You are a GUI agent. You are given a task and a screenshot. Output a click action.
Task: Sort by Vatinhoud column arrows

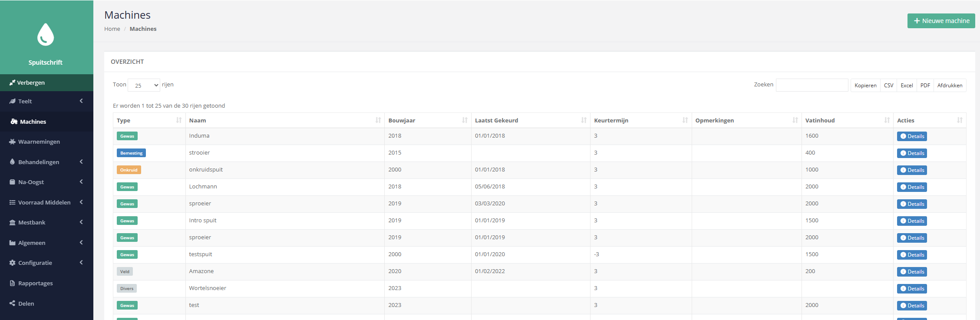(887, 120)
